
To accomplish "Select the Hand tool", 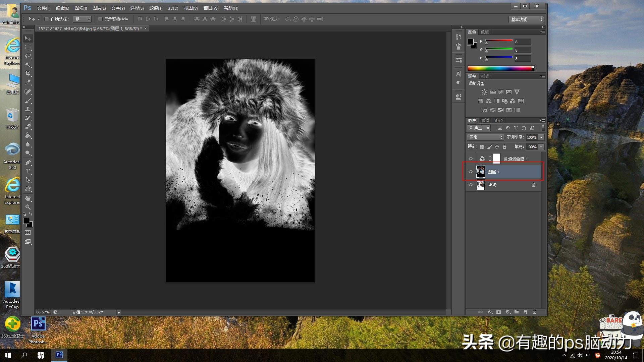I will pos(28,198).
